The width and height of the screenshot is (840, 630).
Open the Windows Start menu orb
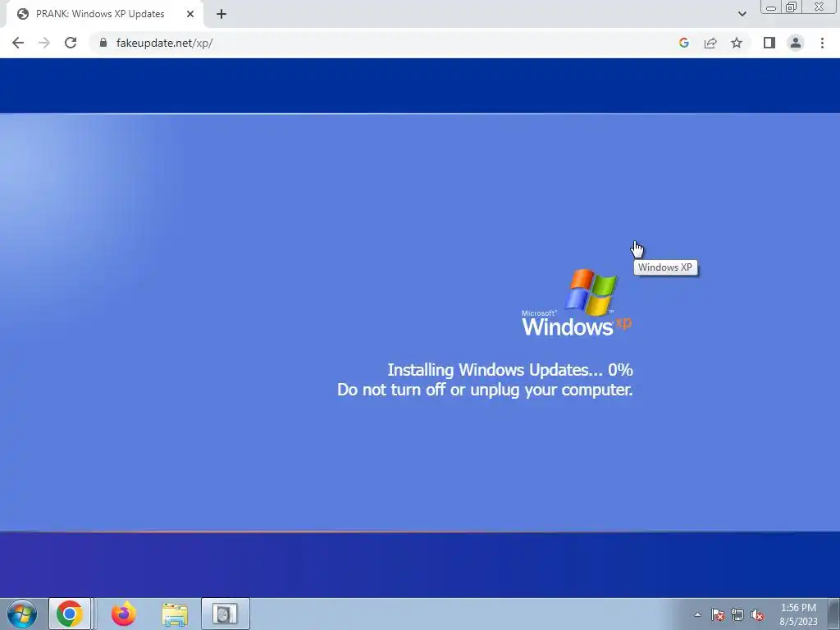pos(22,614)
